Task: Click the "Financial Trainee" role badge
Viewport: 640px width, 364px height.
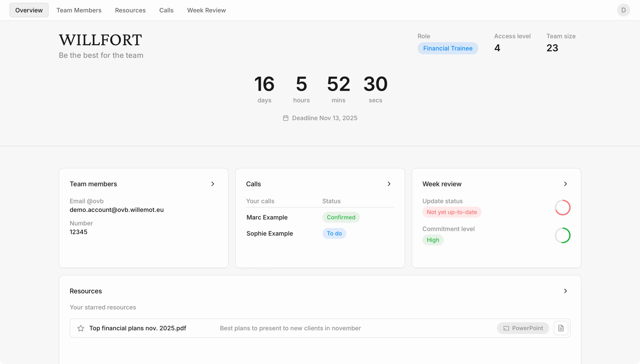Action: pos(447,48)
